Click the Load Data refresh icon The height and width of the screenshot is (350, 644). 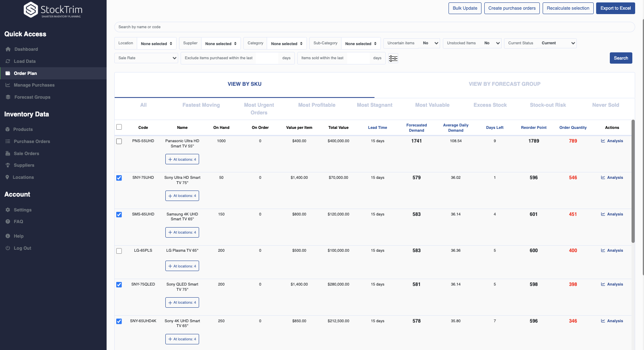(x=8, y=61)
